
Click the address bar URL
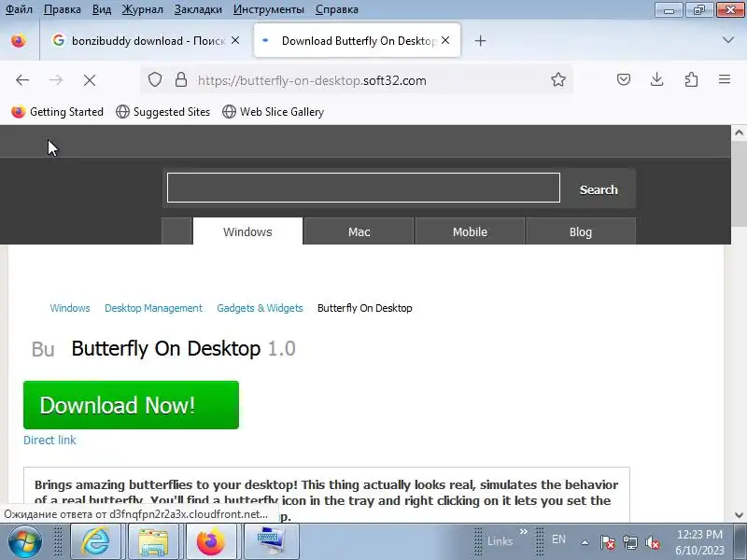point(312,80)
